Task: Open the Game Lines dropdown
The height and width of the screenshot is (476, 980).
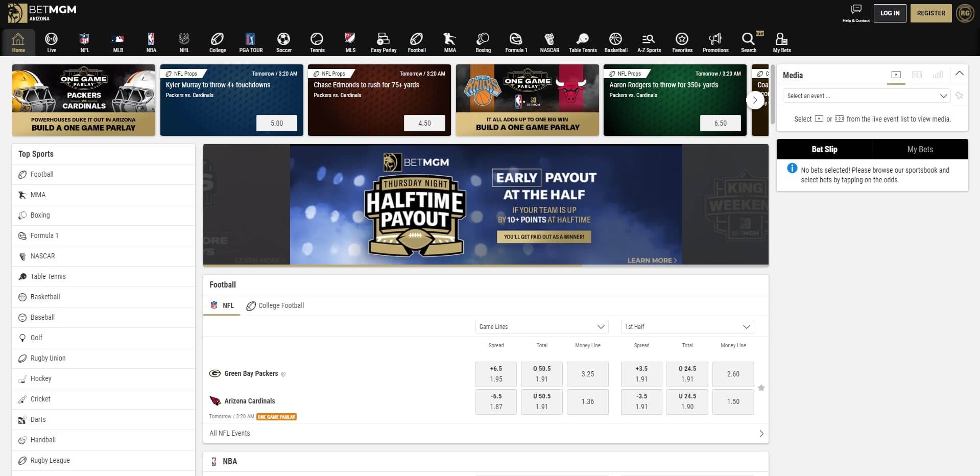Action: tap(541, 327)
